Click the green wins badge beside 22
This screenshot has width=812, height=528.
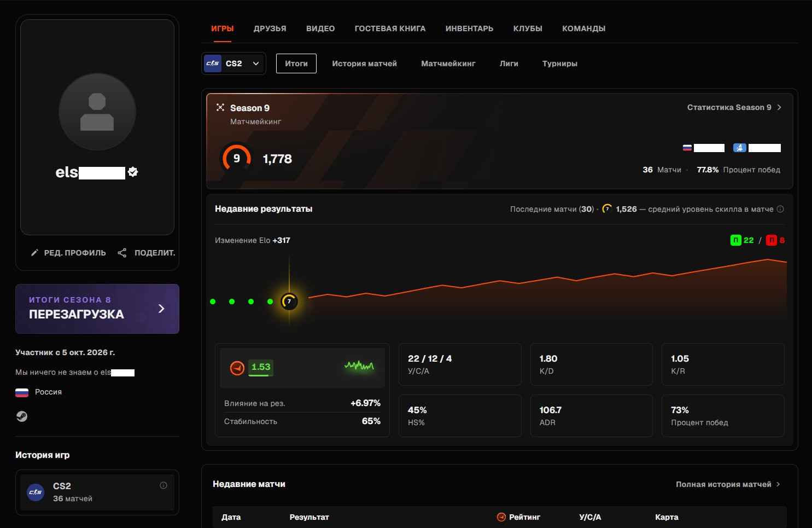736,240
